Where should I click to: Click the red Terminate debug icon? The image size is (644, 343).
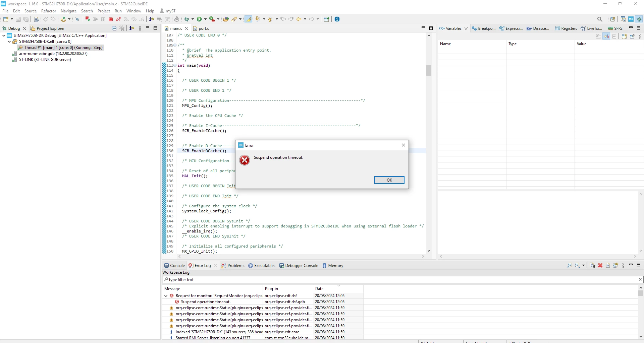(x=111, y=19)
